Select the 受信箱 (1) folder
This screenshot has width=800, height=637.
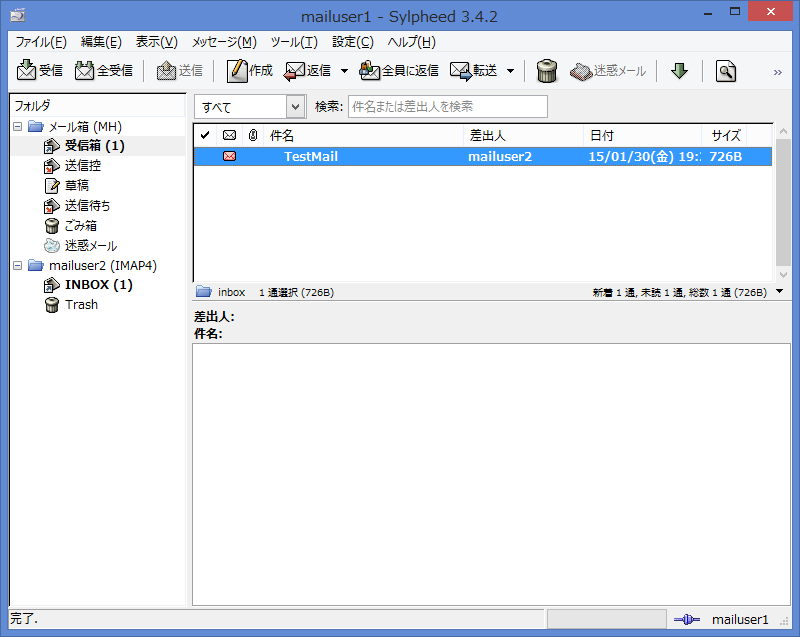click(x=94, y=146)
